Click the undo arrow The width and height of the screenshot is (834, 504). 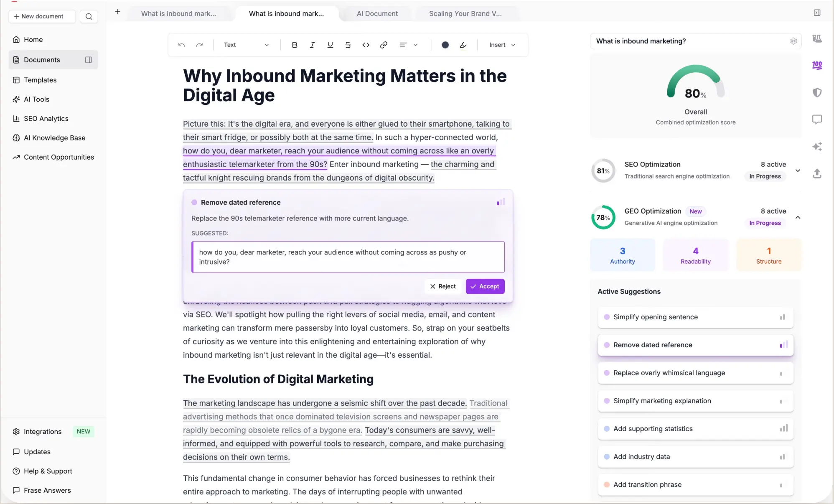click(181, 45)
